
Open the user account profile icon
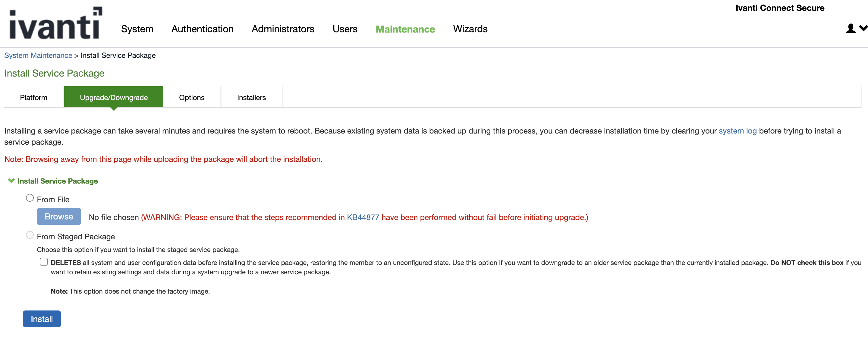click(x=850, y=29)
